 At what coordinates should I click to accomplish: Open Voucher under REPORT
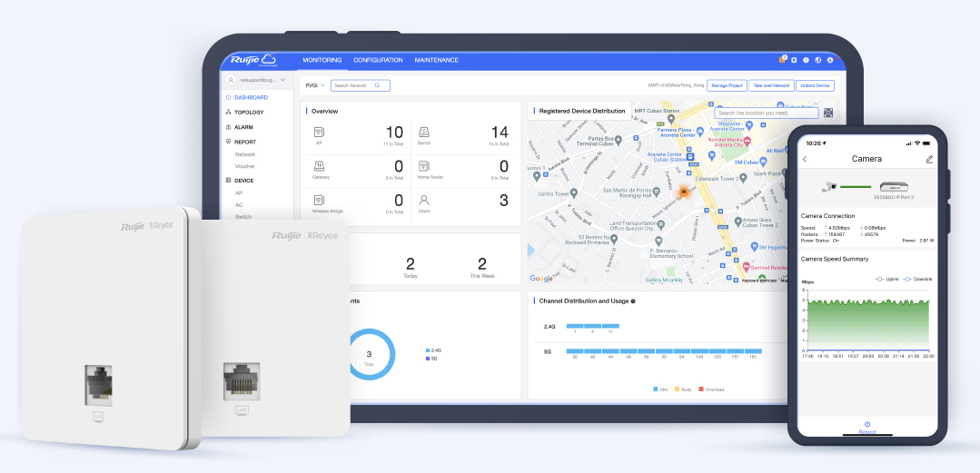pyautogui.click(x=244, y=166)
